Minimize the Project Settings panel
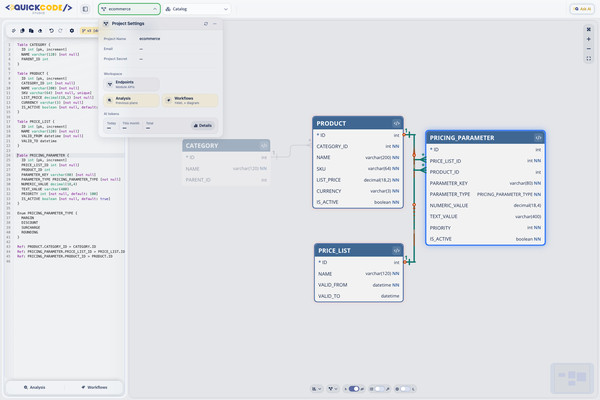 [215, 24]
